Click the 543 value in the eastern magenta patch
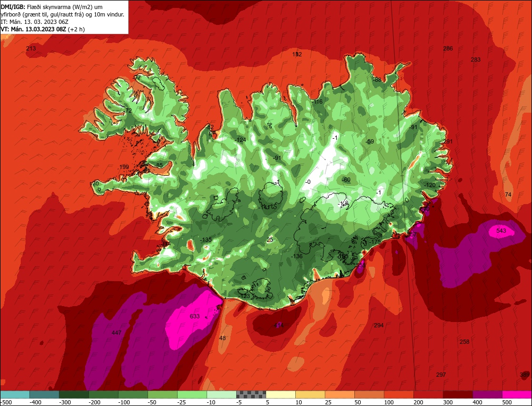The height and width of the screenshot is (406, 532). coord(501,231)
